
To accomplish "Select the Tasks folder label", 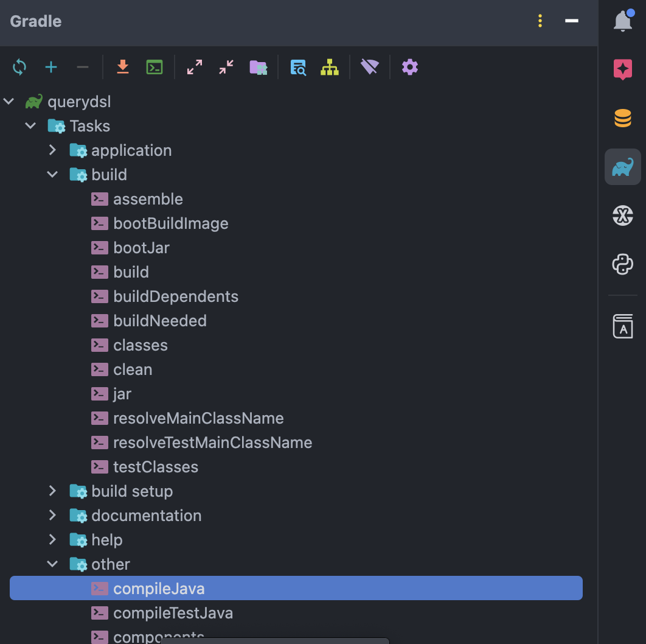I will coord(90,126).
